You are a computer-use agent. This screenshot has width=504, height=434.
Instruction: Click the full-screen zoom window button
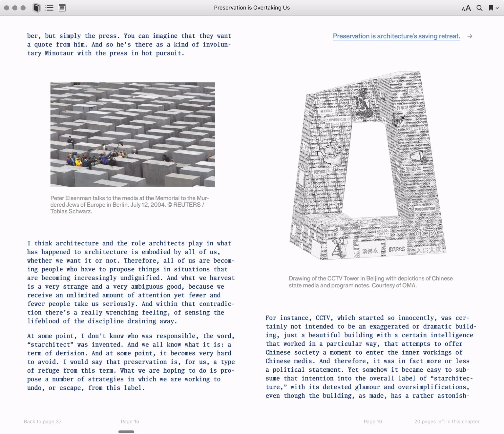pyautogui.click(x=23, y=8)
